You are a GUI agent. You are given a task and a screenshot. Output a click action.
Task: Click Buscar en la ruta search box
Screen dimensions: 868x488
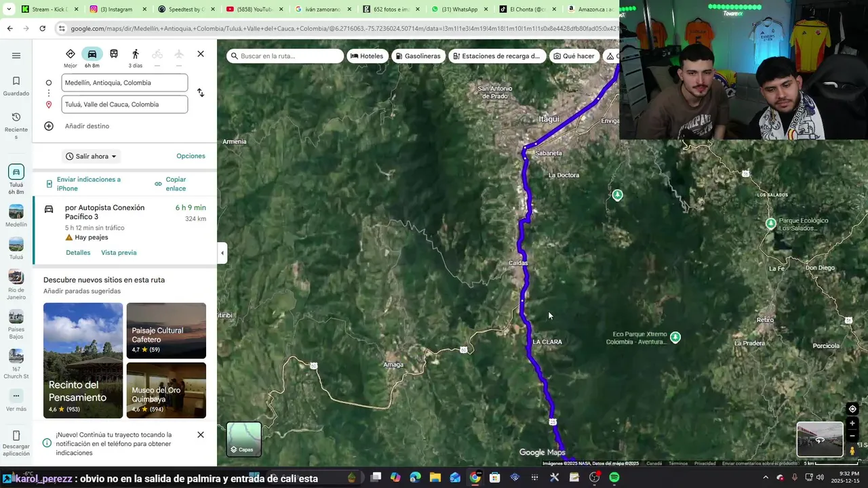(285, 56)
